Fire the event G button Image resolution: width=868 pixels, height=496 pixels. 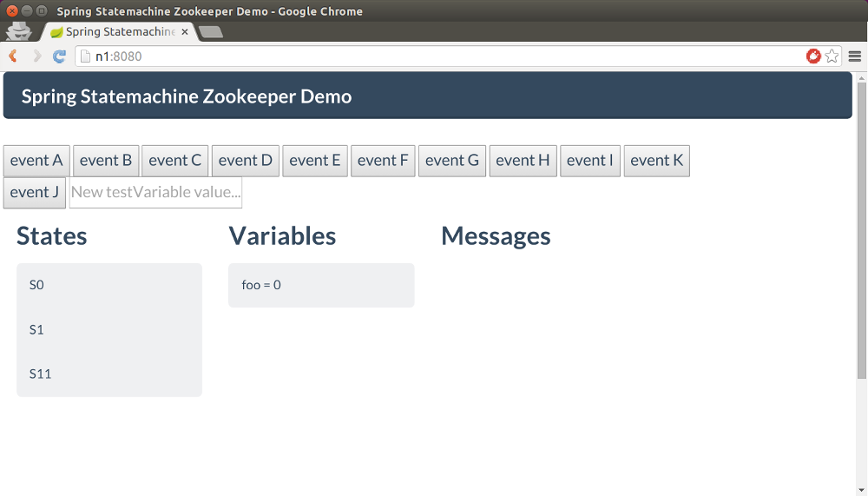point(452,161)
